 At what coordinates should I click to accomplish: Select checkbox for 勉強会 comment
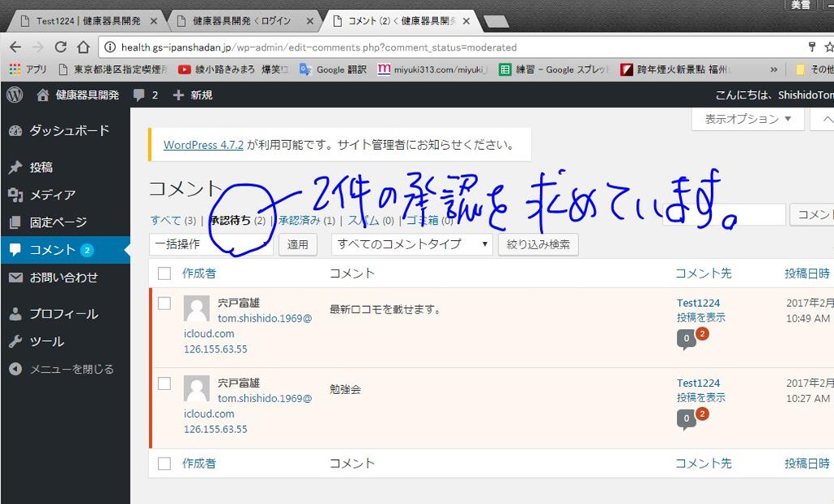[x=165, y=383]
